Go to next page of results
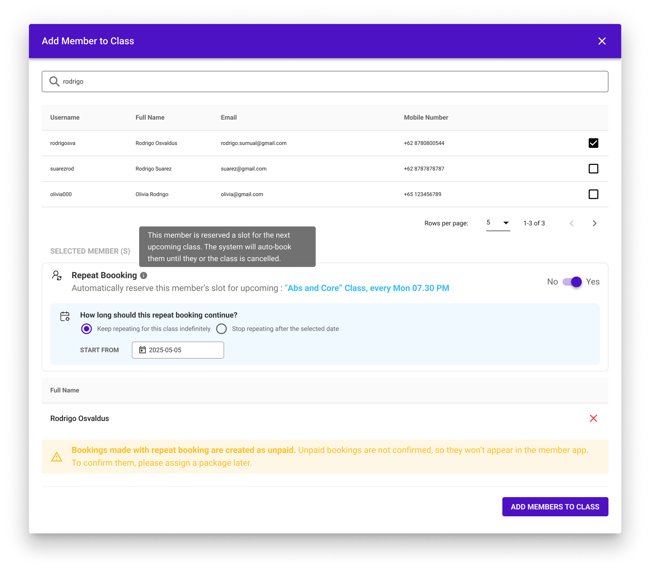Viewport: 650px width, 568px height. [594, 223]
